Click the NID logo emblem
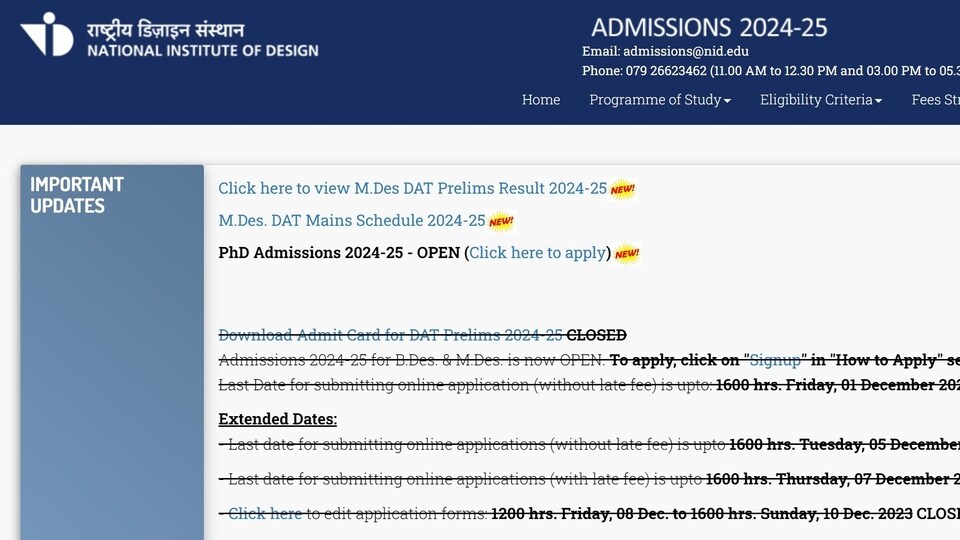The width and height of the screenshot is (960, 540). 47,34
